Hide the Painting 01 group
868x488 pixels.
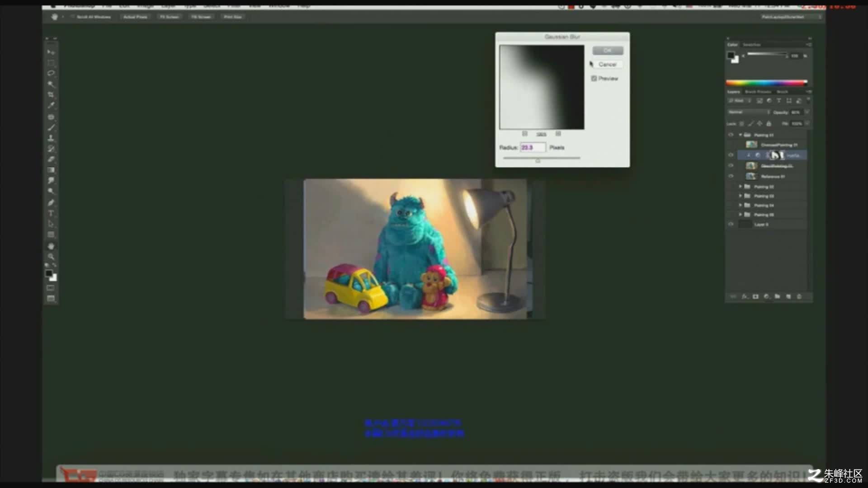[x=731, y=135]
